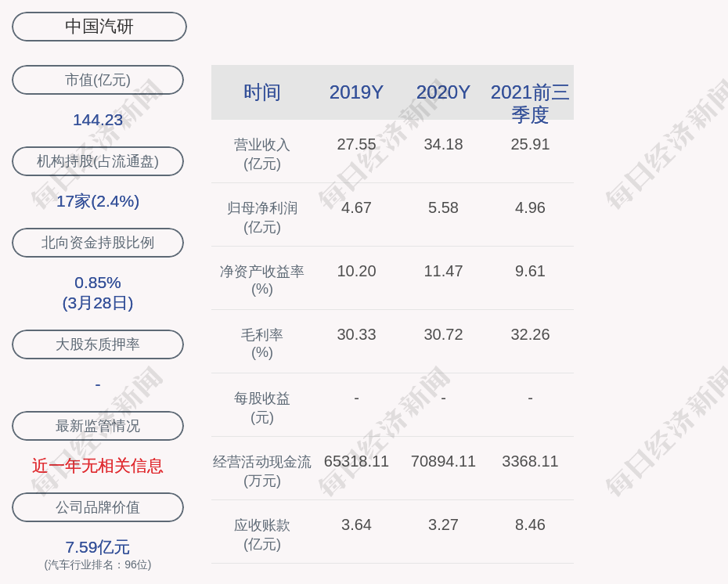Image resolution: width=728 pixels, height=584 pixels.
Task: Click the (3月28日) date text
Action: (x=98, y=303)
